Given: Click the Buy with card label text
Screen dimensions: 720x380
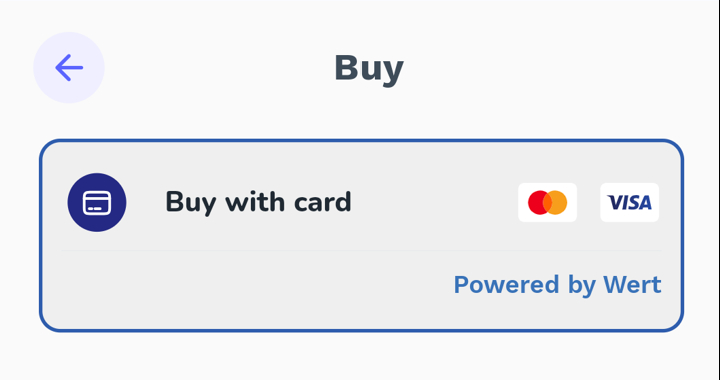Looking at the screenshot, I should click(258, 202).
